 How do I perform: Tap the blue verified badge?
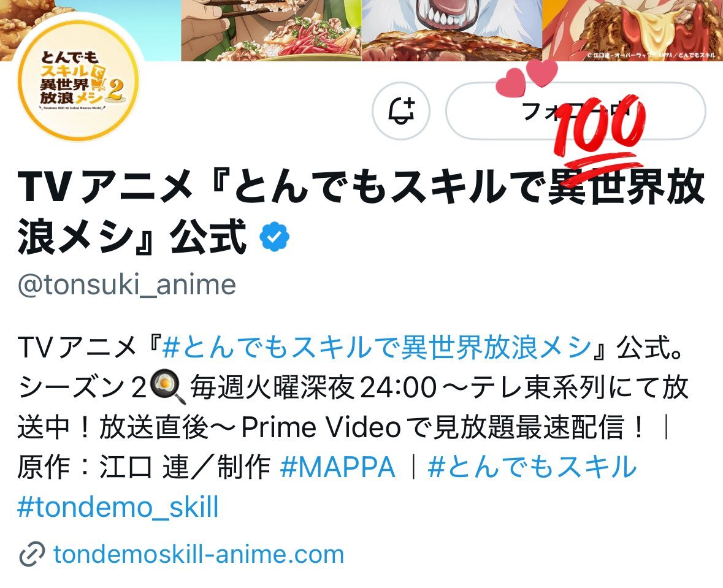(x=274, y=236)
